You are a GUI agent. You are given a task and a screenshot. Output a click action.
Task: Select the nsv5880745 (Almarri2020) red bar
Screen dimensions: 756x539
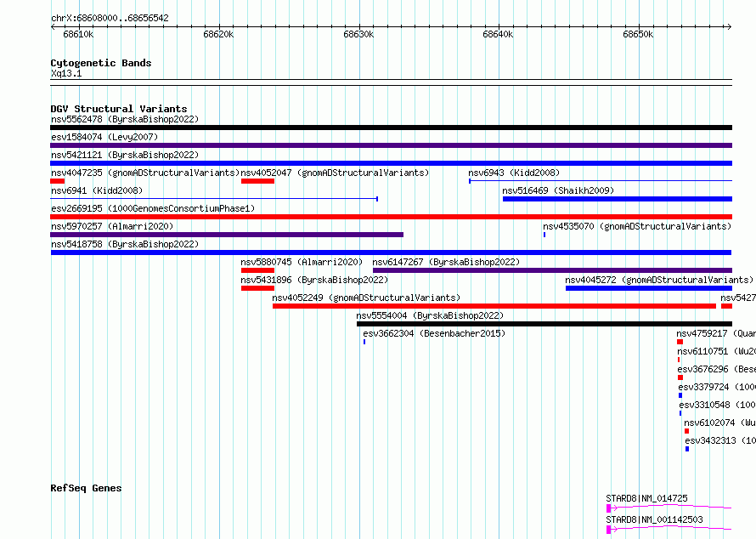[x=257, y=270]
